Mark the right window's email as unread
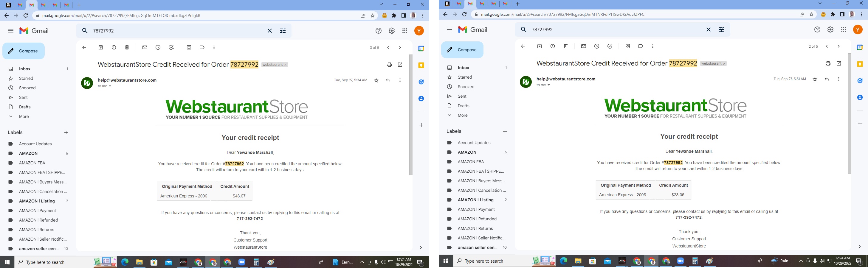Viewport: 868px width, 268px height. (x=584, y=46)
